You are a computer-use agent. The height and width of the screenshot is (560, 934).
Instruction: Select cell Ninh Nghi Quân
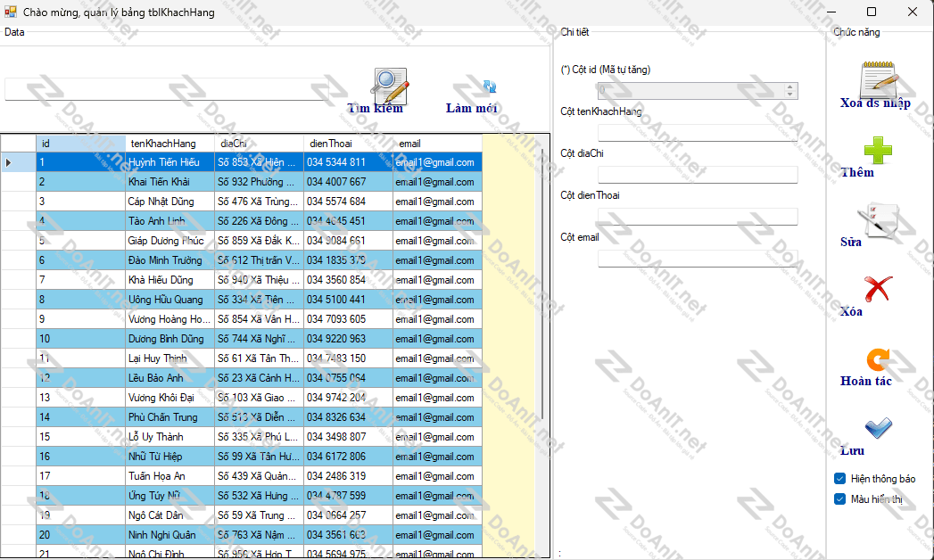[x=169, y=535]
